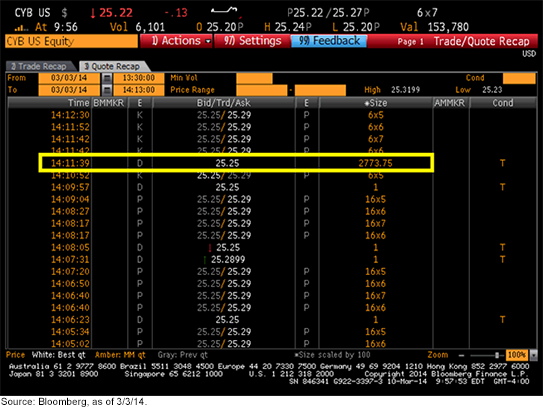
Task: Click the Cond column header
Action: pos(503,103)
